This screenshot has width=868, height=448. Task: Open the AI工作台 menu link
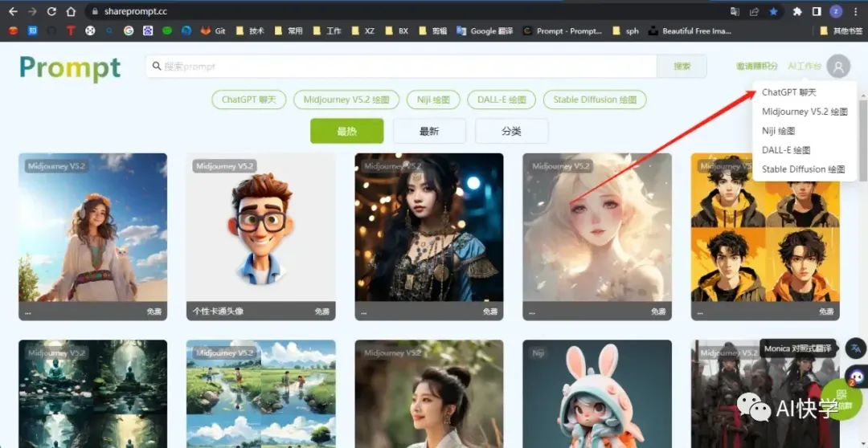click(805, 67)
